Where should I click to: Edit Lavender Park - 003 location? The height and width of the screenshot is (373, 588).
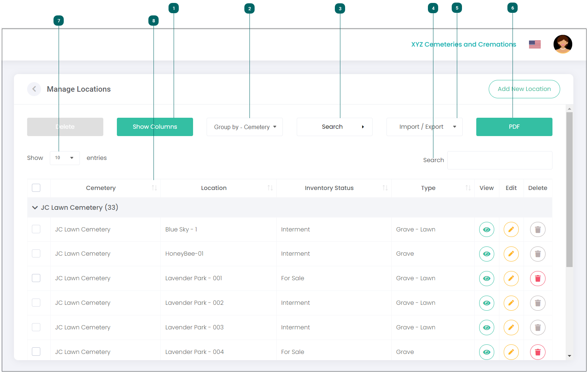tap(511, 328)
